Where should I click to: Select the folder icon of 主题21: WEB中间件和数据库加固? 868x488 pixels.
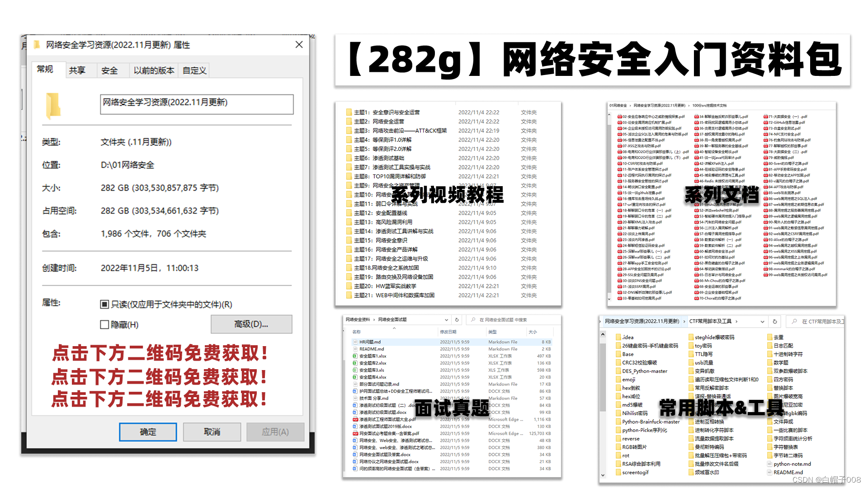pyautogui.click(x=349, y=295)
